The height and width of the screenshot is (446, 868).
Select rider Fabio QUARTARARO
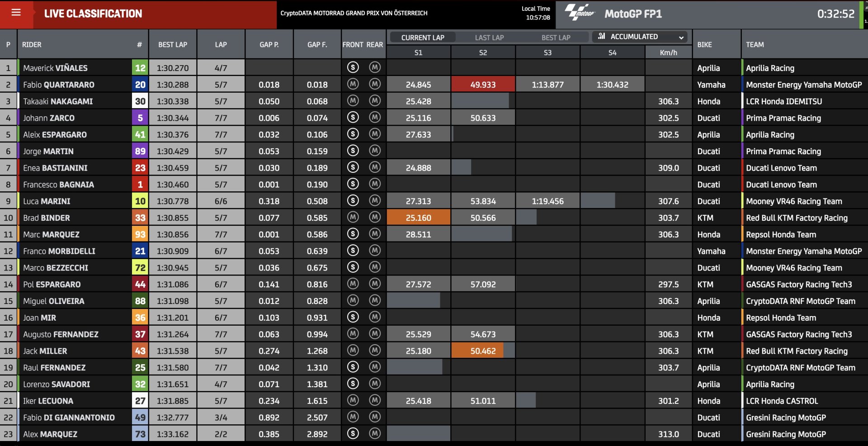pos(59,85)
